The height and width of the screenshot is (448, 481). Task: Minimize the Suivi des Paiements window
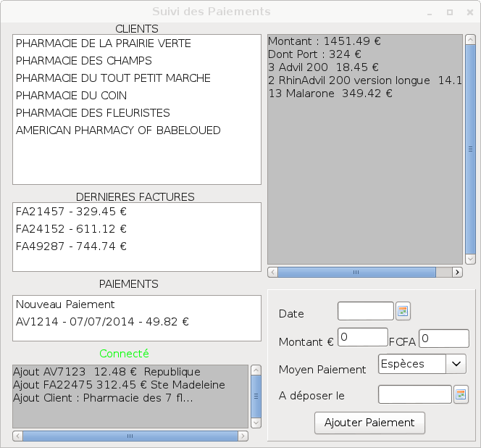430,12
